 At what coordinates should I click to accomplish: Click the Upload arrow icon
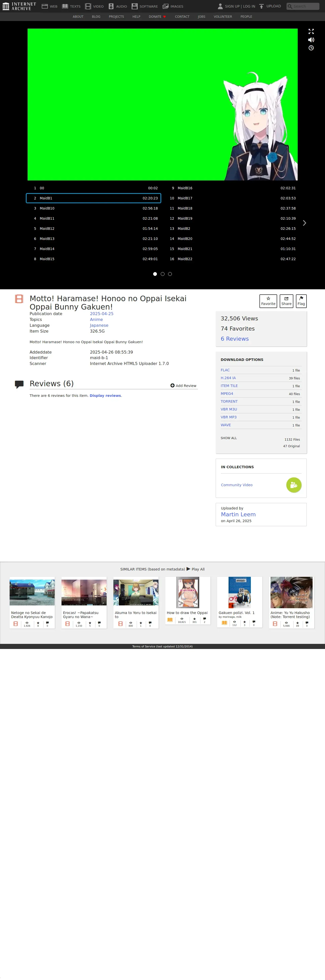click(x=261, y=6)
